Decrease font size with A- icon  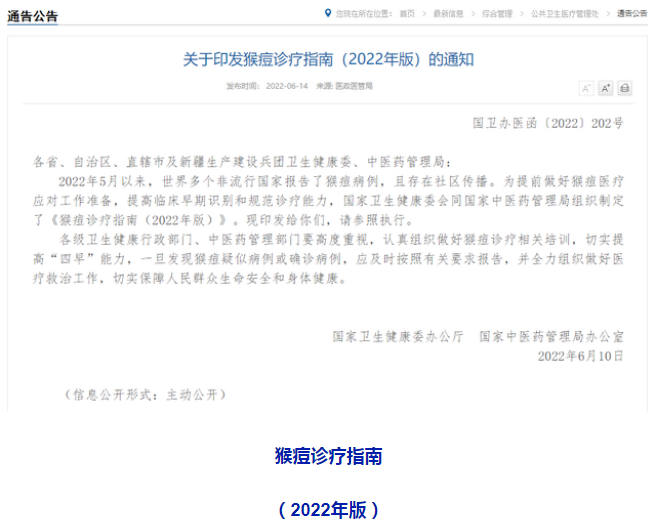(x=587, y=88)
